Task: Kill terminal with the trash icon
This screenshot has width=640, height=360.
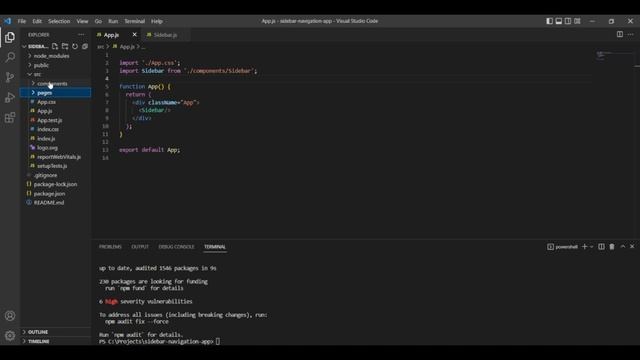Action: [612, 247]
